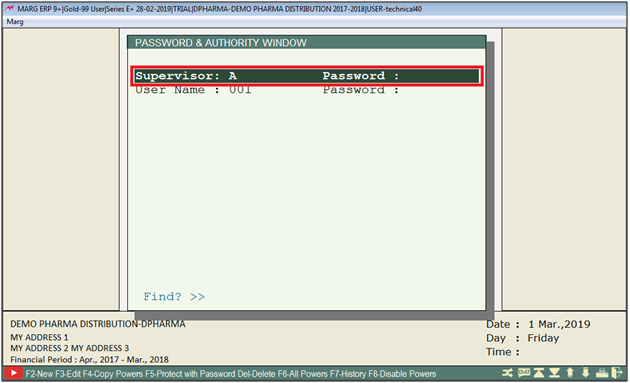The height and width of the screenshot is (383, 630).
Task: Click MY ADDRESS 2 MY ADDRESS 3 line
Action: tap(70, 348)
